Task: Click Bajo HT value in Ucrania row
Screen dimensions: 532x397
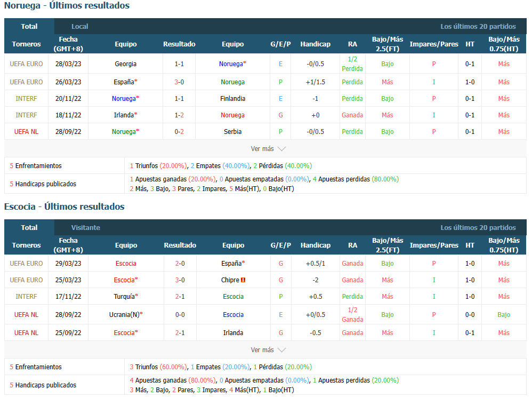Action: tap(504, 315)
